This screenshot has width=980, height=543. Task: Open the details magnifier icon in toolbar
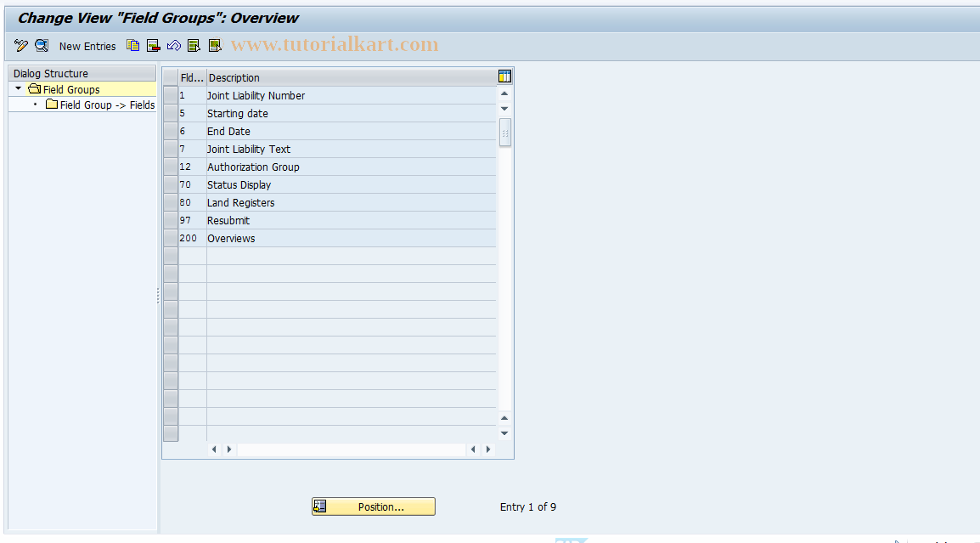(x=42, y=46)
